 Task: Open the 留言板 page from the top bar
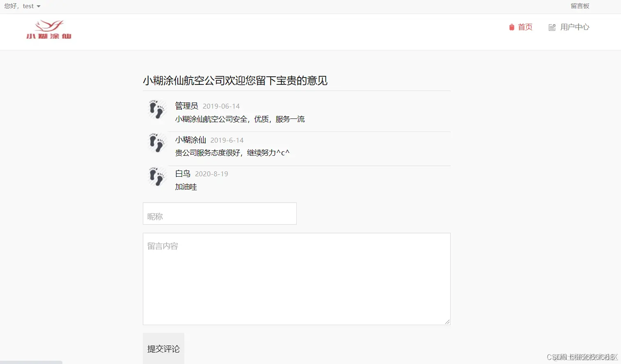pos(580,6)
